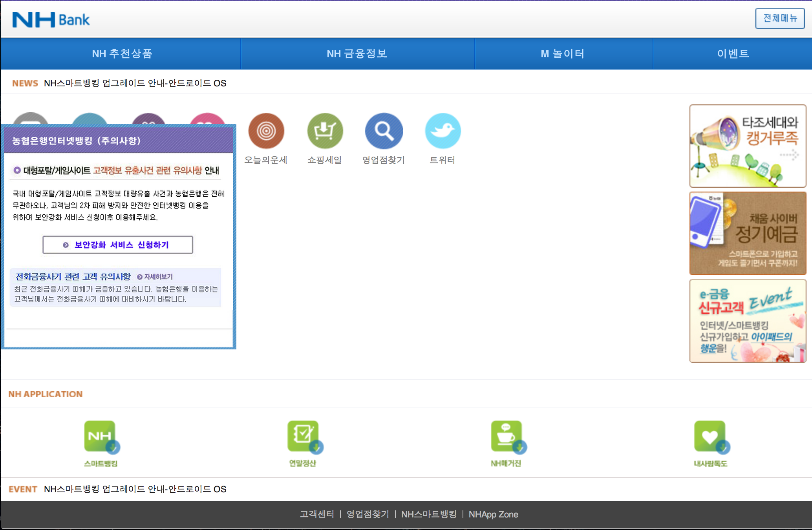Click the 농협은행인터넷뱅킹 (주의사항) popup title
This screenshot has height=530, width=812.
[x=76, y=141]
